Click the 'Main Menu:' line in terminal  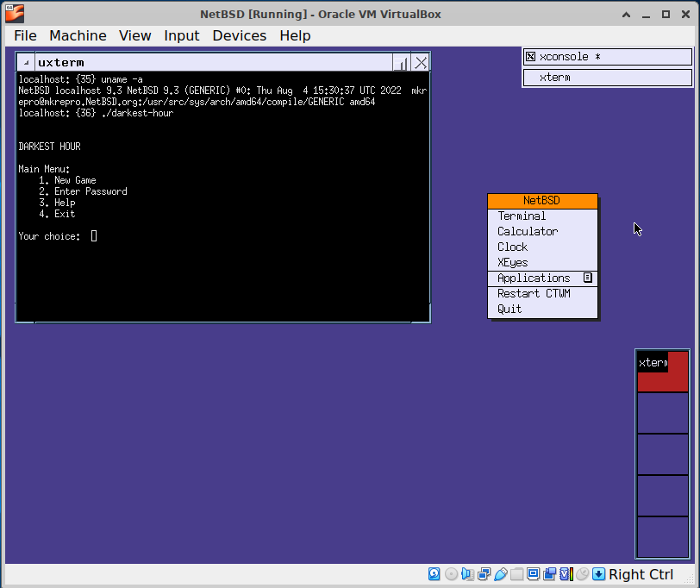[x=44, y=169]
